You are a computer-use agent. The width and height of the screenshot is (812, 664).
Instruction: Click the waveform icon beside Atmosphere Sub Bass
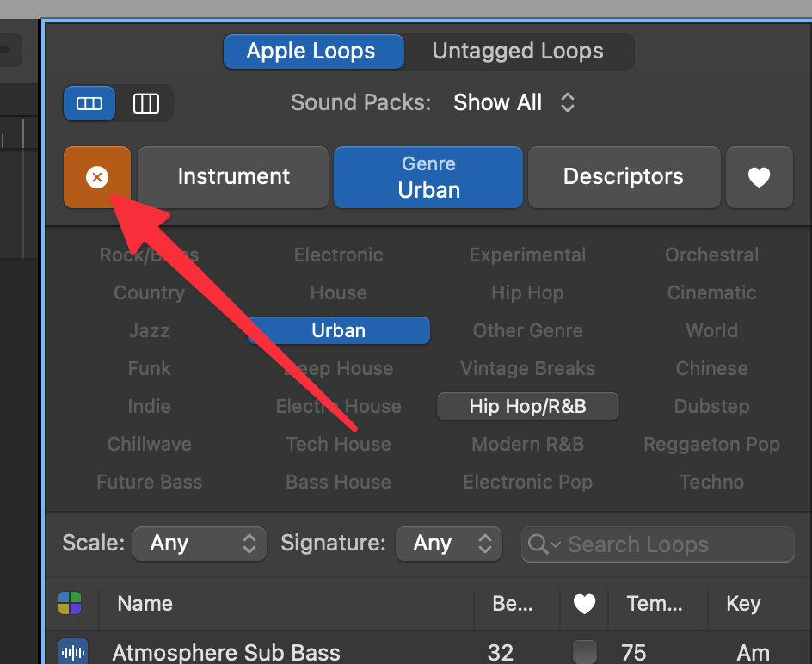[x=73, y=653]
